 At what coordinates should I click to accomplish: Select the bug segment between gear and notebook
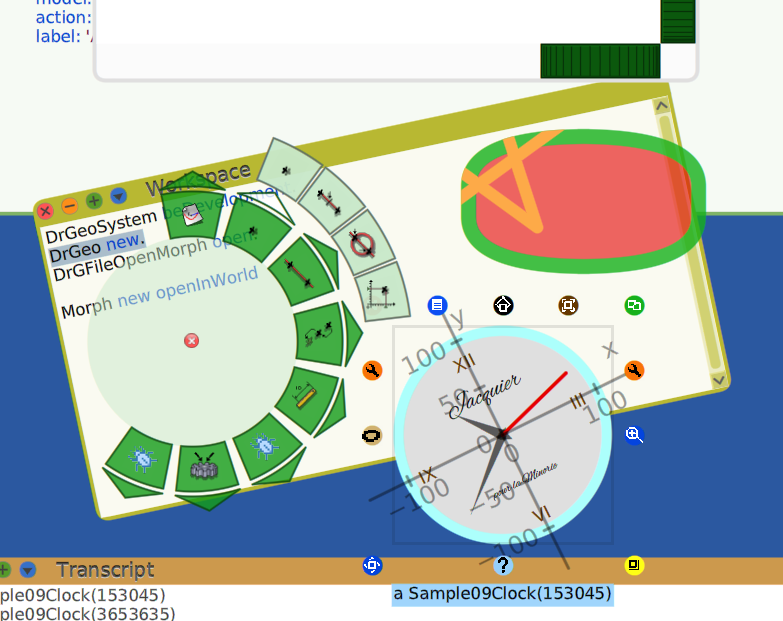click(x=142, y=458)
